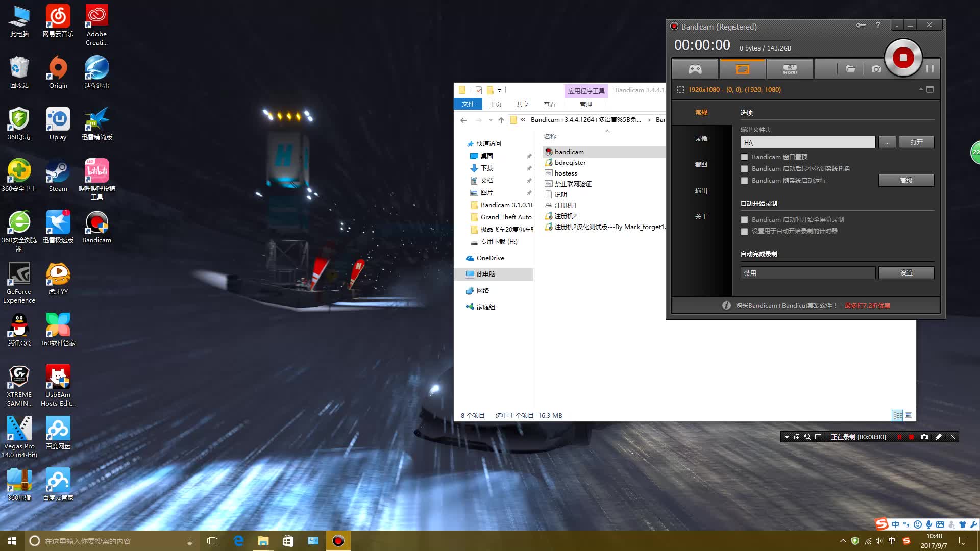Switch Explorer to details view icon
Screen dimensions: 980x551
click(897, 415)
